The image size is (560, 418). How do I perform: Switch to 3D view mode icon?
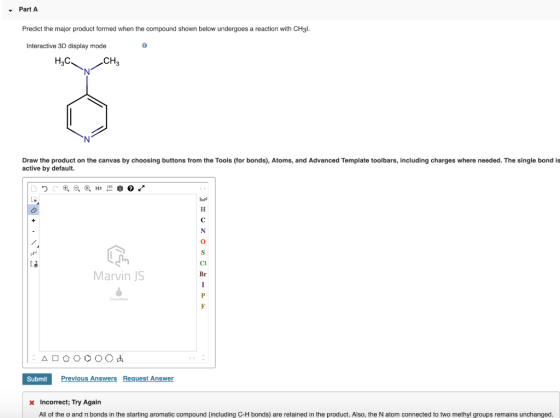[120, 188]
